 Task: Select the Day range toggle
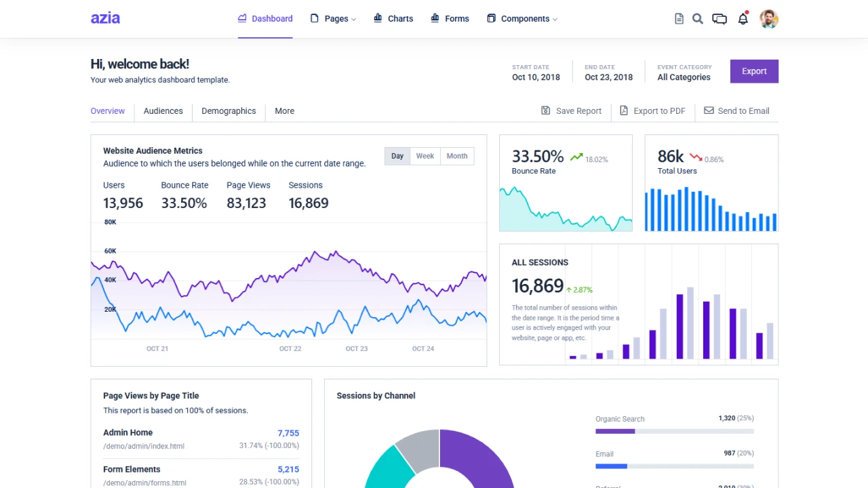[x=397, y=156]
